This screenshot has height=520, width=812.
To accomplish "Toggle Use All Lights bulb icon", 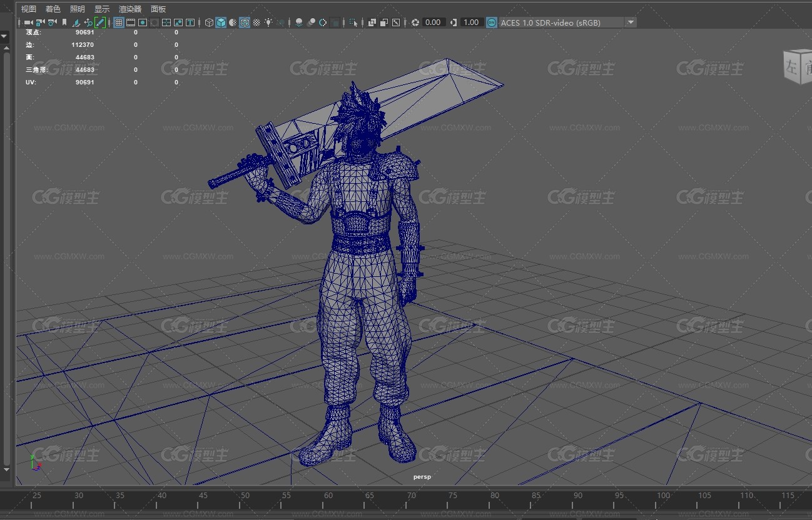I will point(268,22).
